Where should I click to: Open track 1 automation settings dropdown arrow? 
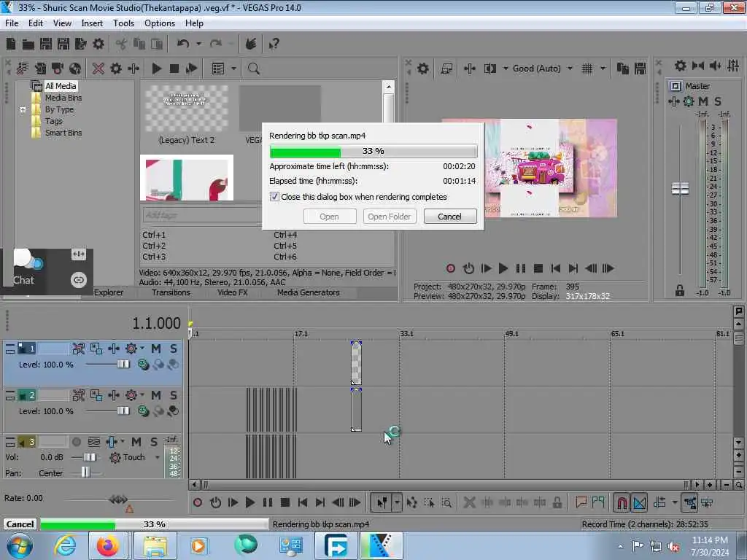tap(142, 348)
